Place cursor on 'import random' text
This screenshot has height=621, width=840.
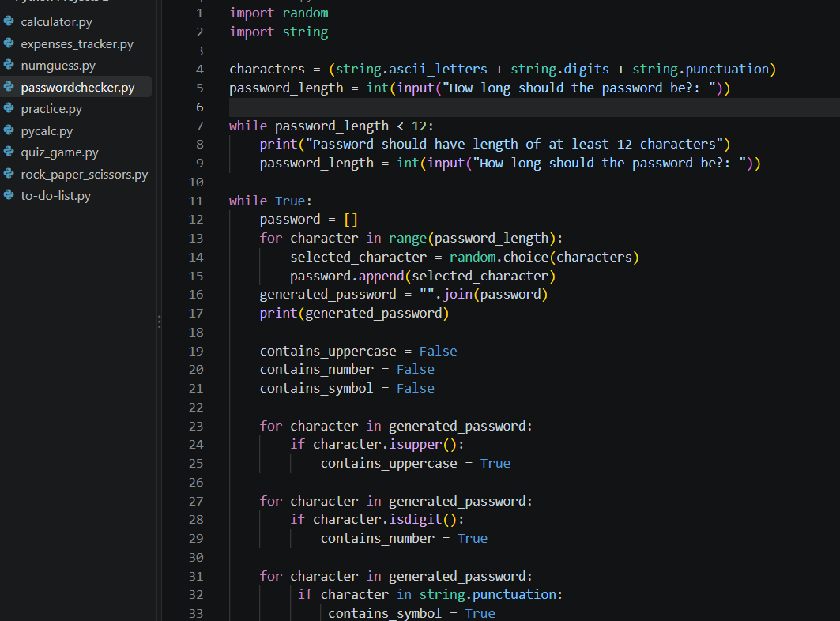click(x=279, y=13)
